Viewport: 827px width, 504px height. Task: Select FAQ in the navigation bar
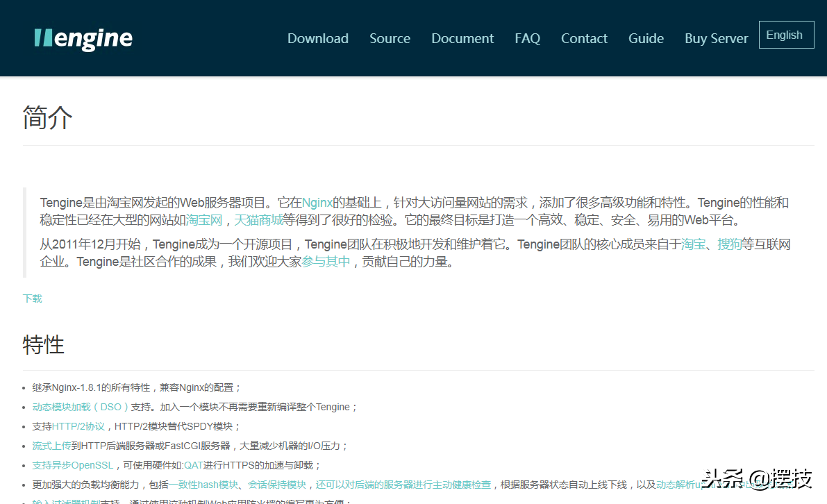(527, 39)
